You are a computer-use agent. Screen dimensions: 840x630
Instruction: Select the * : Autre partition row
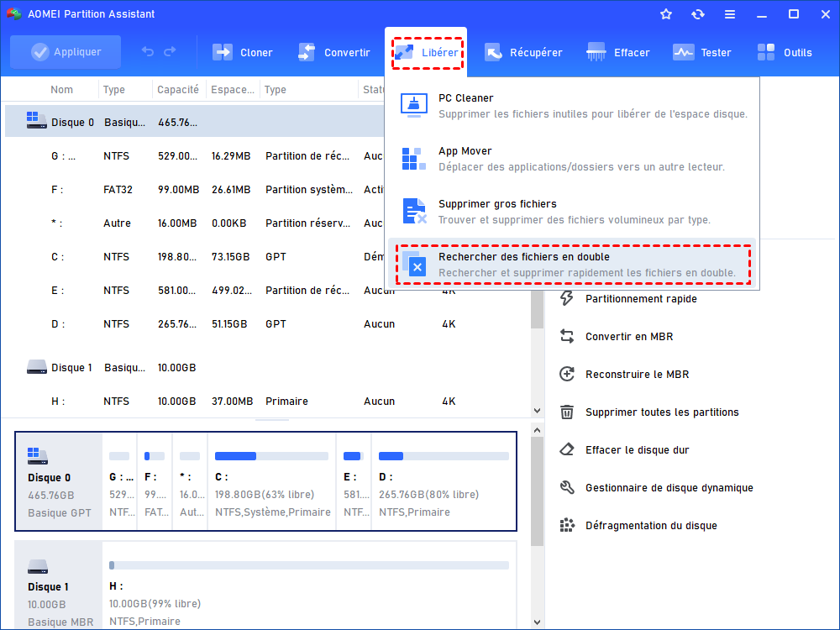tap(195, 223)
